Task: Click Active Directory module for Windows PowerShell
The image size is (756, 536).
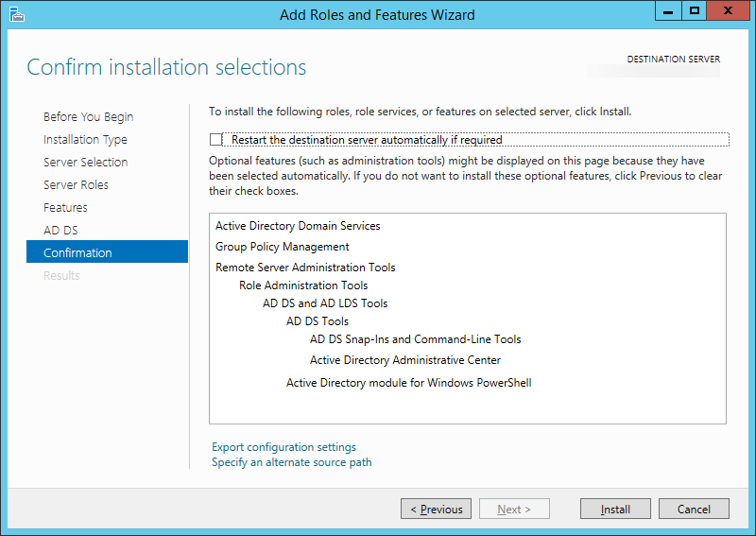Action: click(409, 383)
